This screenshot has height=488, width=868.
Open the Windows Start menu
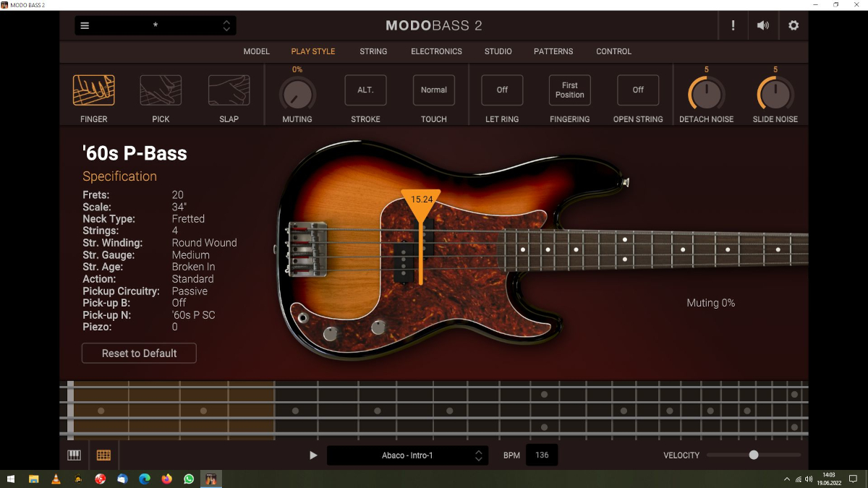pyautogui.click(x=11, y=479)
